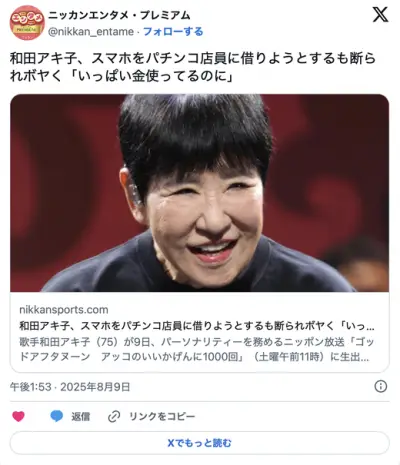Click the blue reply bubble icon
This screenshot has width=400, height=465.
pos(57,416)
